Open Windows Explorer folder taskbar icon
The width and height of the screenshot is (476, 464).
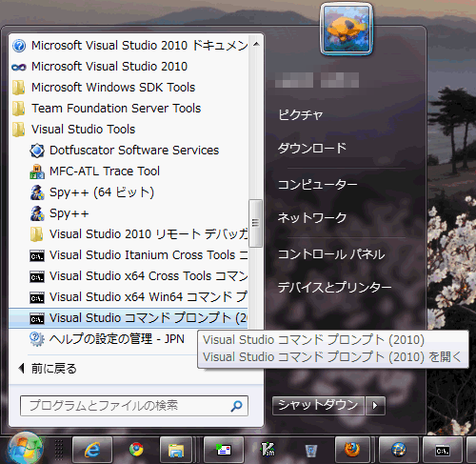point(176,450)
